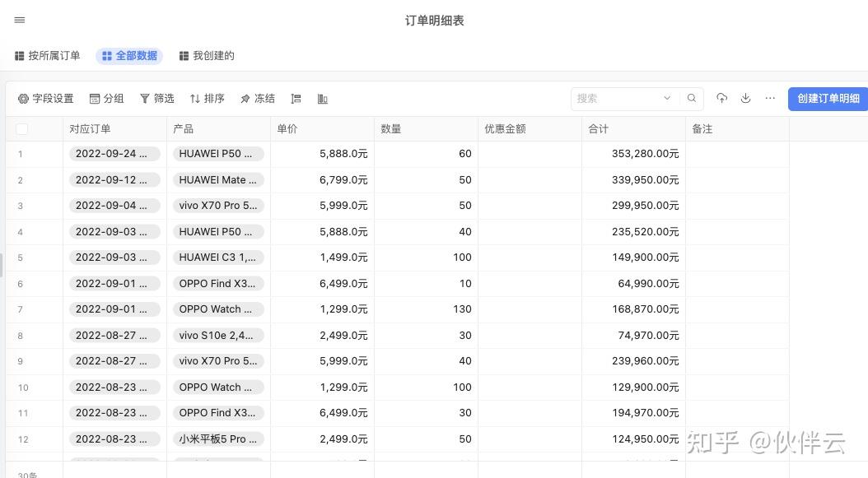The height and width of the screenshot is (478, 868).
Task: Select the 194,970.00元 total cell
Action: coord(634,413)
